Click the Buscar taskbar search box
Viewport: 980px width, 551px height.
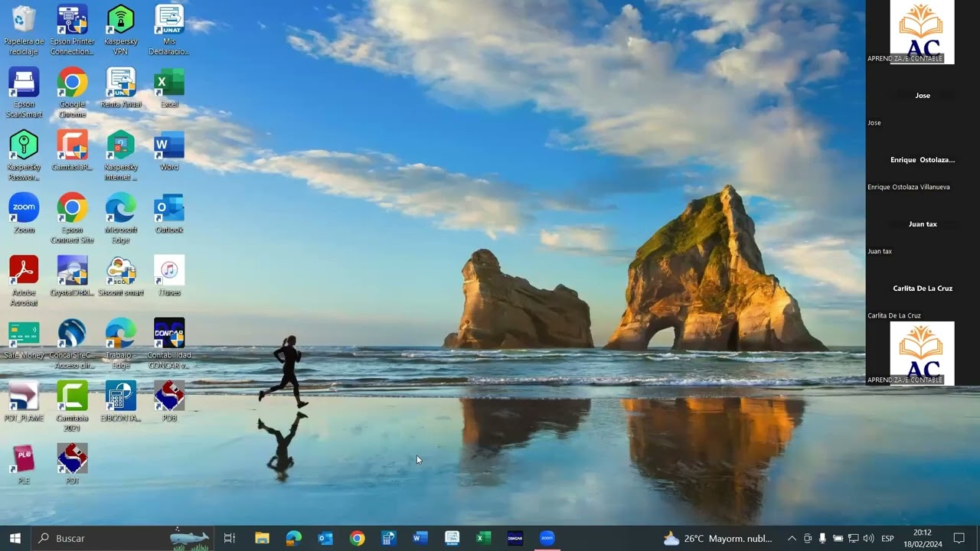pyautogui.click(x=122, y=538)
